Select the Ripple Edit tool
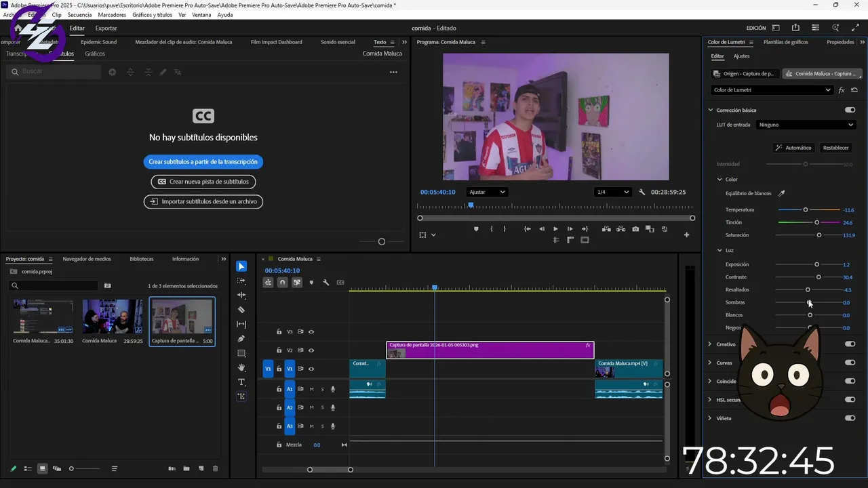 click(241, 296)
